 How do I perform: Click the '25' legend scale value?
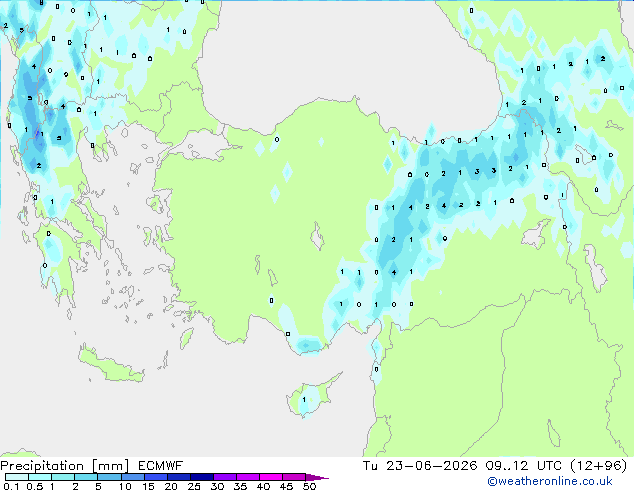[194, 486]
